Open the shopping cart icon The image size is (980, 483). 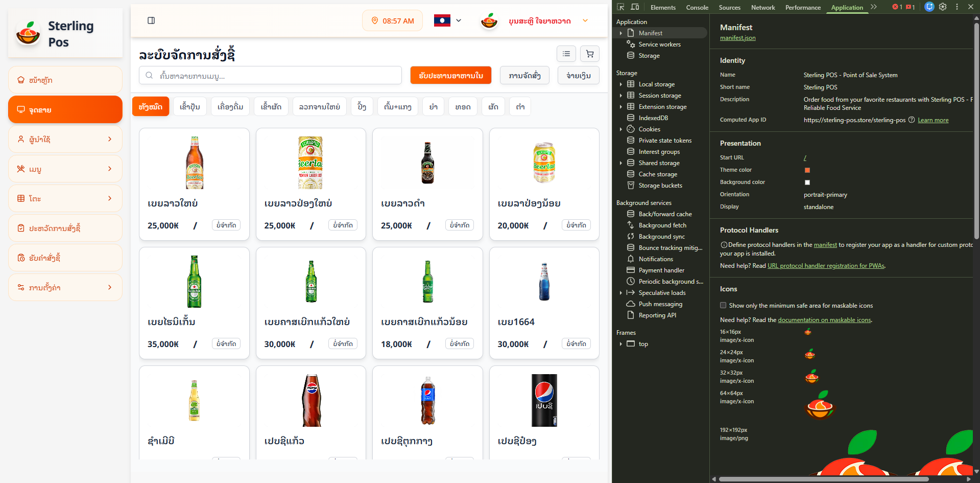tap(590, 54)
